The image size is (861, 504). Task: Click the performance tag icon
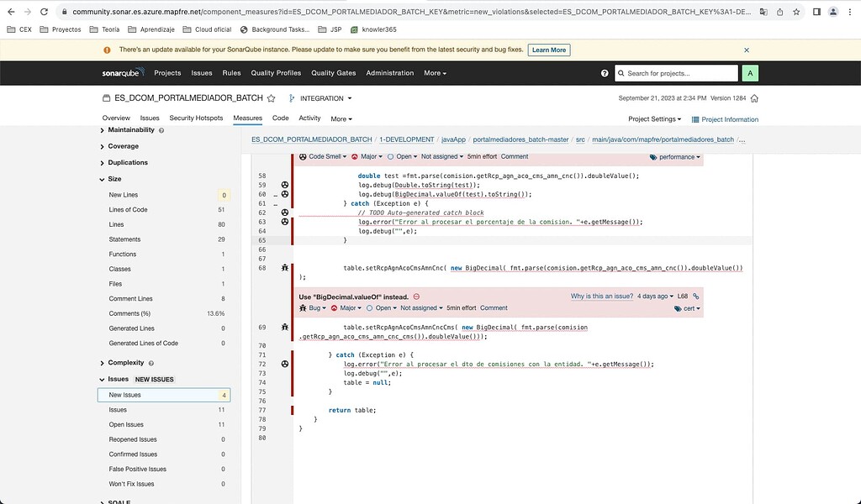(652, 157)
